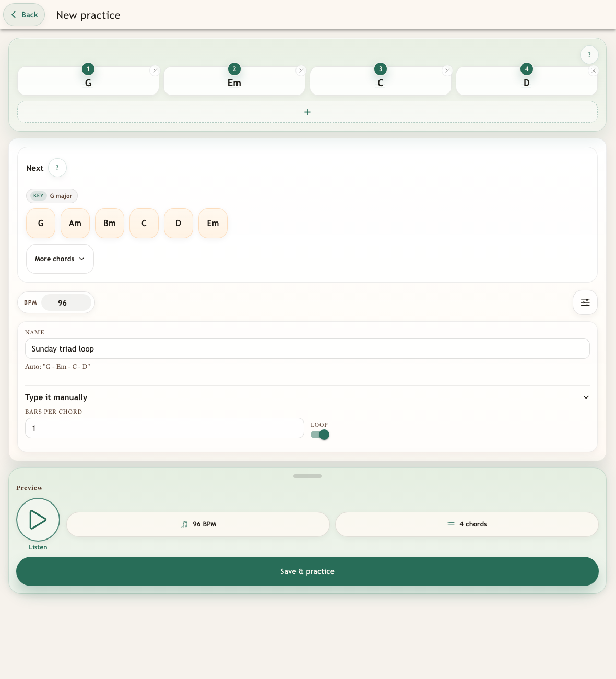616x679 pixels.
Task: Collapse the Type it manually section
Action: pyautogui.click(x=307, y=397)
